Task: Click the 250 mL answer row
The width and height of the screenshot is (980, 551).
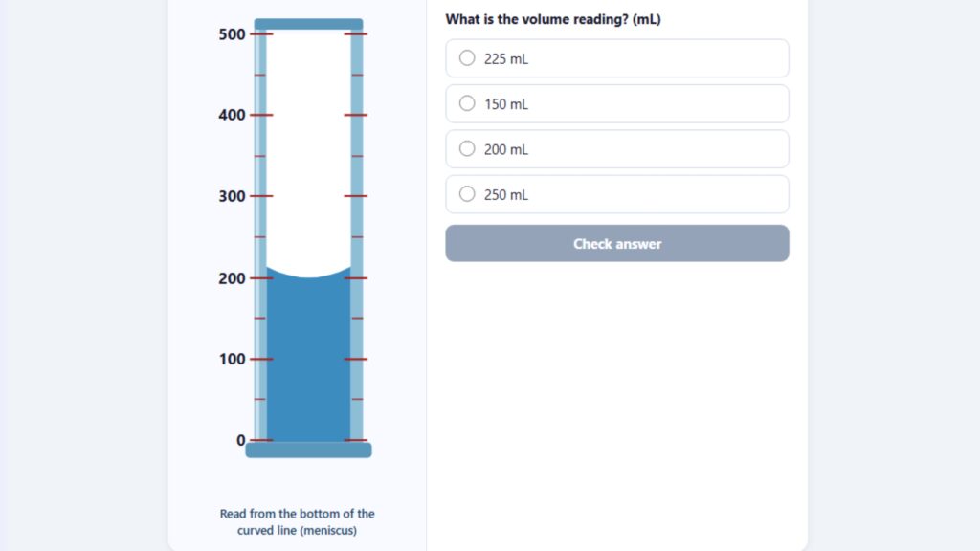Action: tap(616, 194)
